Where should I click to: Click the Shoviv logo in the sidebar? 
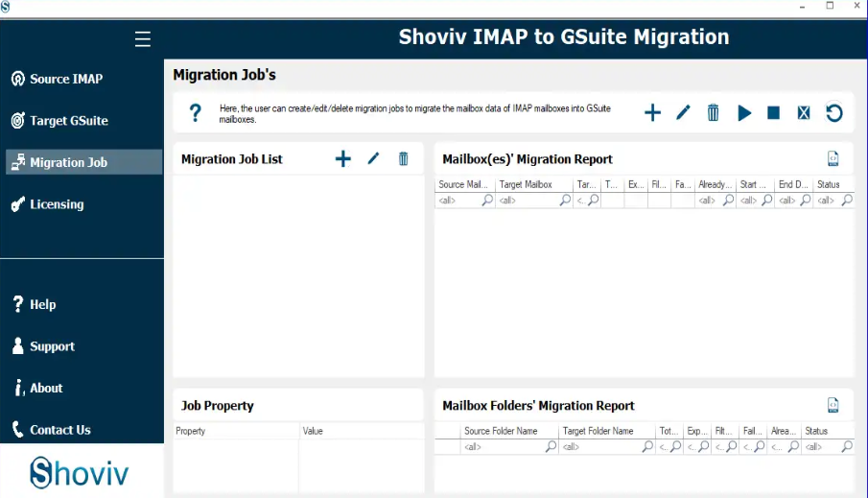(x=80, y=472)
